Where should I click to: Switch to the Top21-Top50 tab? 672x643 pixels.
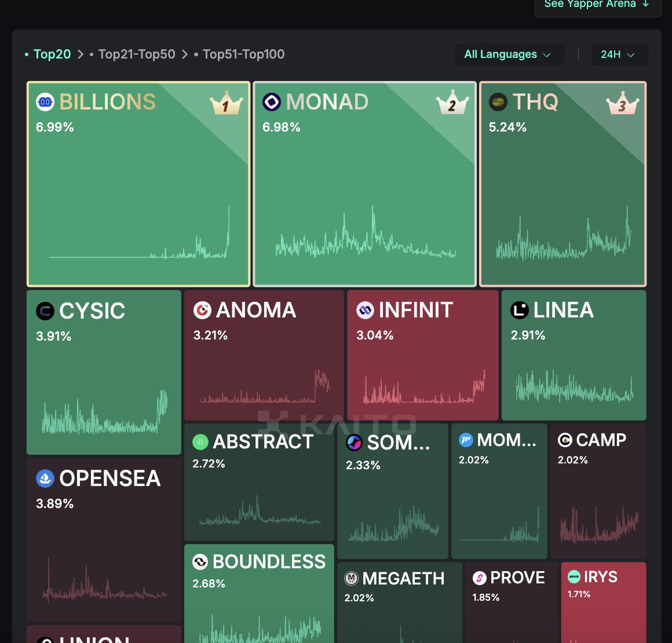coord(136,54)
